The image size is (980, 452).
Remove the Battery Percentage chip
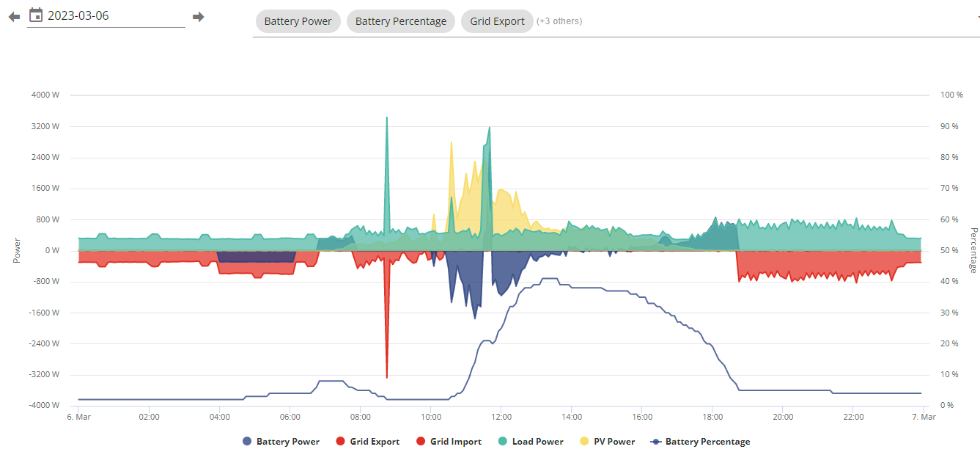point(401,21)
